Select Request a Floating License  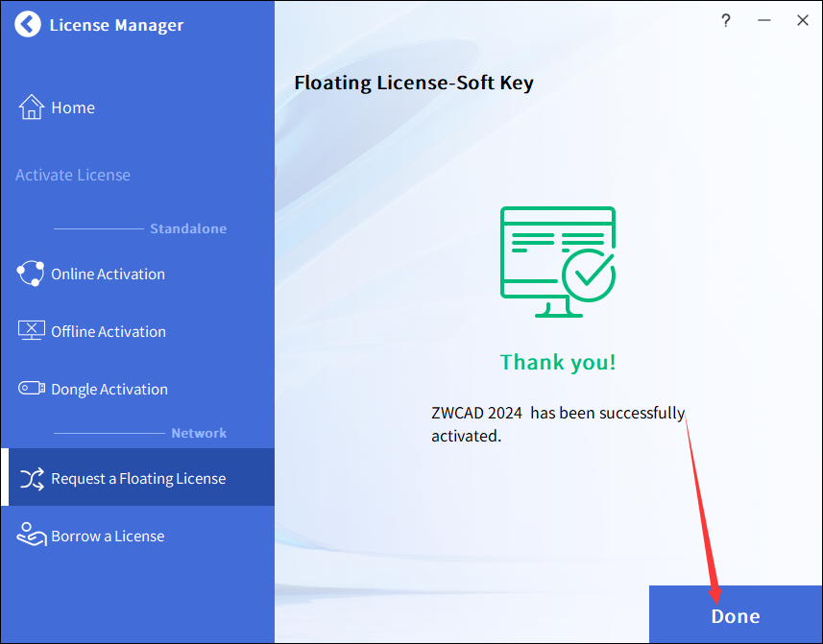pyautogui.click(x=137, y=477)
